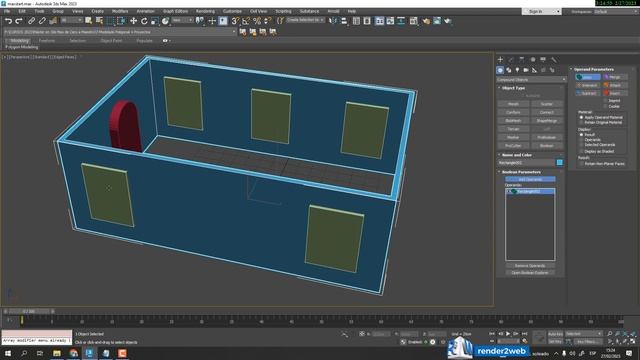Image resolution: width=640 pixels, height=360 pixels.
Task: Open the Workspaces dropdown
Action: [x=616, y=11]
